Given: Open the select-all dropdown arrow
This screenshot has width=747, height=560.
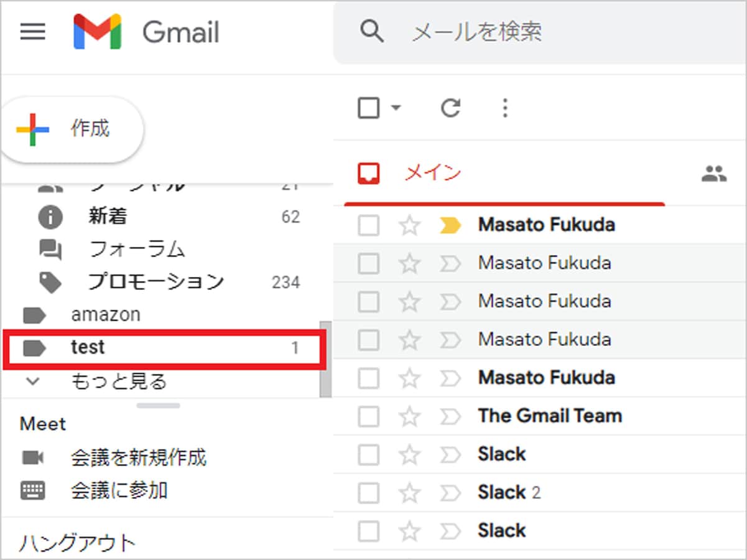Looking at the screenshot, I should pos(396,108).
